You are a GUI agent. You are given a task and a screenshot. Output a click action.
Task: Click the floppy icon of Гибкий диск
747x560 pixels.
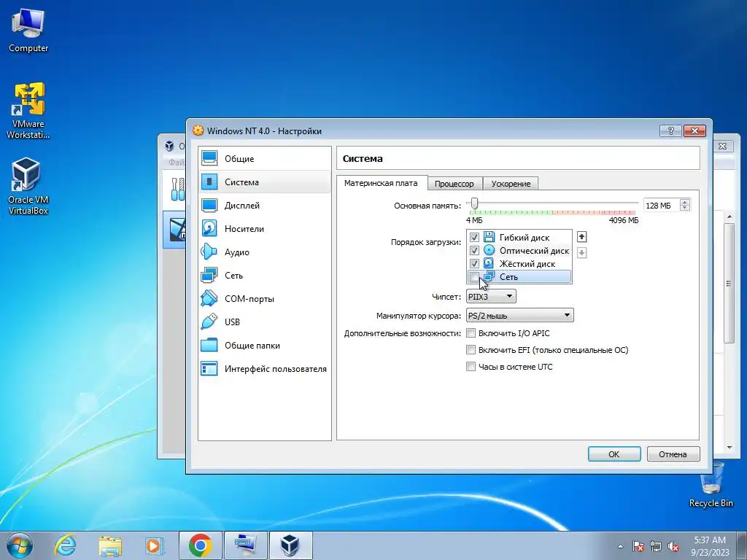coord(489,237)
